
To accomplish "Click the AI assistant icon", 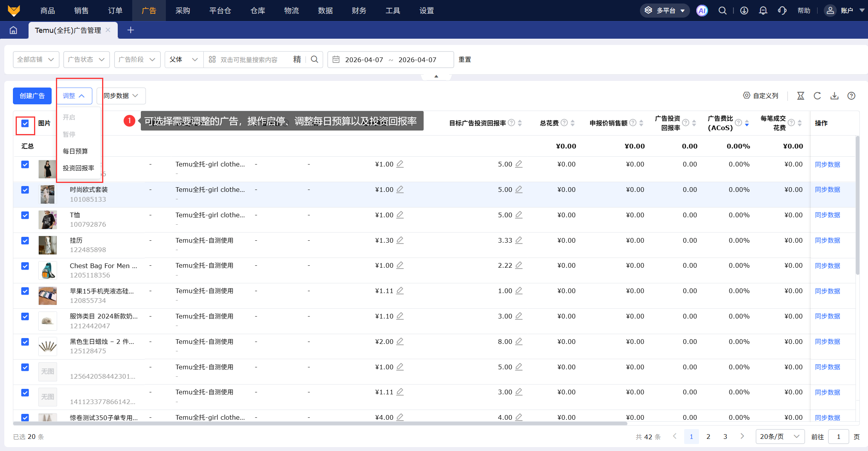I will tap(702, 11).
